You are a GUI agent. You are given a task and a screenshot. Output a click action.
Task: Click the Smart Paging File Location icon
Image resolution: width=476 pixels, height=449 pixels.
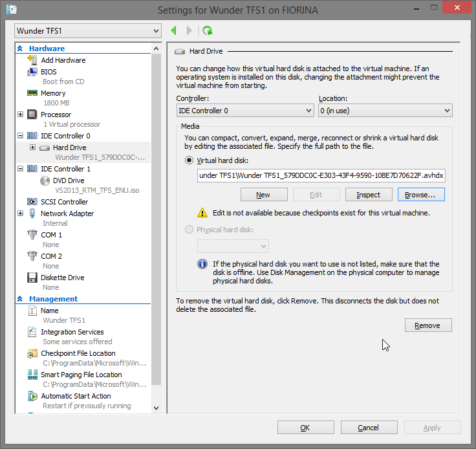[32, 375]
